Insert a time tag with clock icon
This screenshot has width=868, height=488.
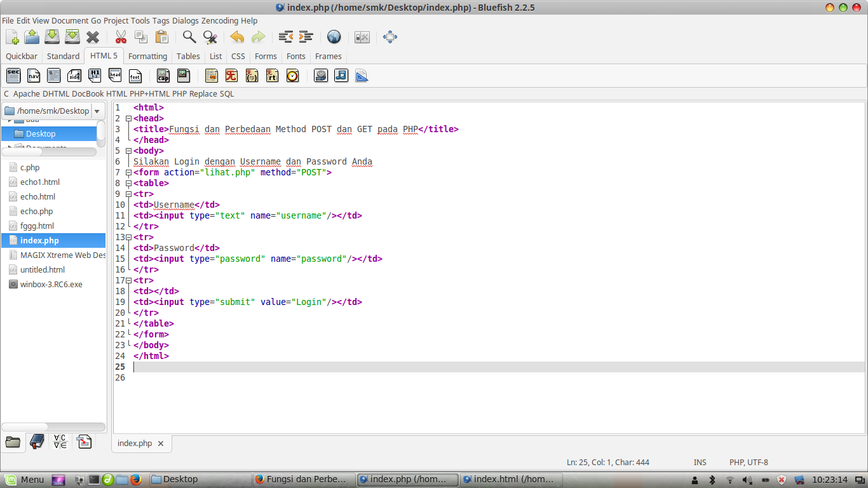click(x=292, y=76)
